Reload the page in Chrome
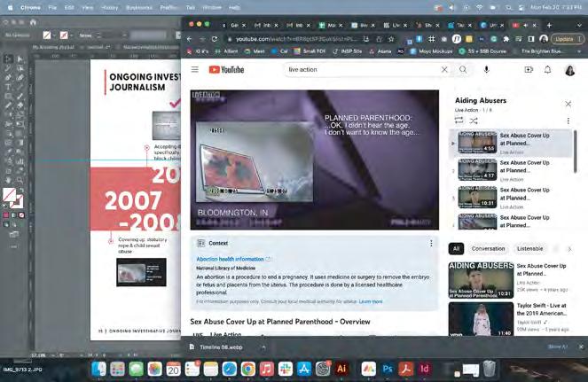588x382 pixels. click(x=215, y=39)
